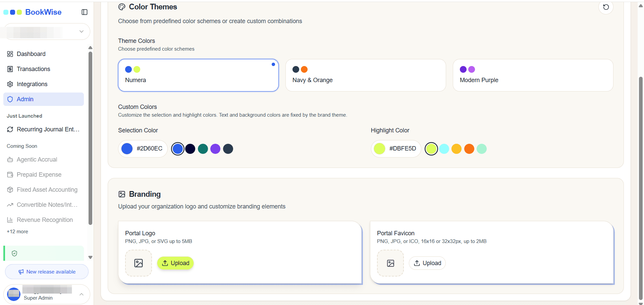
Task: Pick the cyan highlight color swatch
Action: pos(444,149)
